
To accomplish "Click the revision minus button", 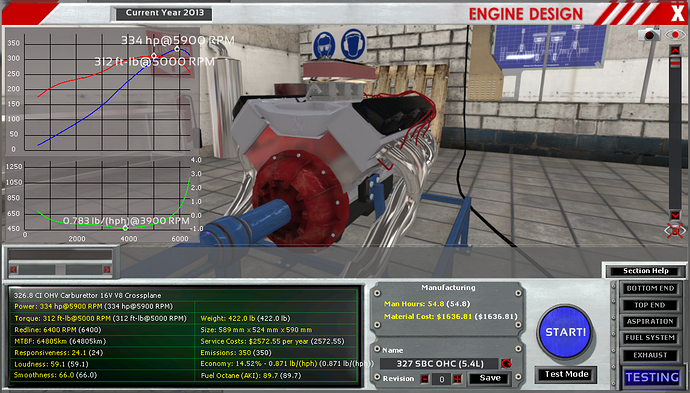I will [425, 378].
